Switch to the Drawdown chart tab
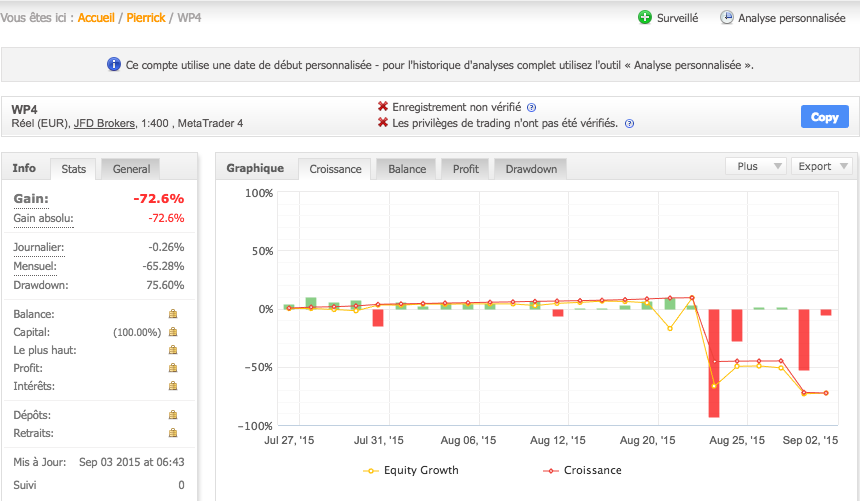Screen dimensions: 860x501 coord(531,169)
